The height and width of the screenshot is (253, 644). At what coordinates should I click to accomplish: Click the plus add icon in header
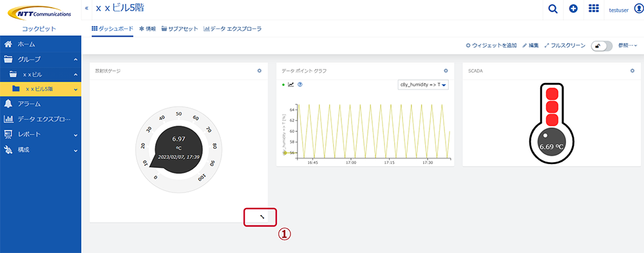573,9
